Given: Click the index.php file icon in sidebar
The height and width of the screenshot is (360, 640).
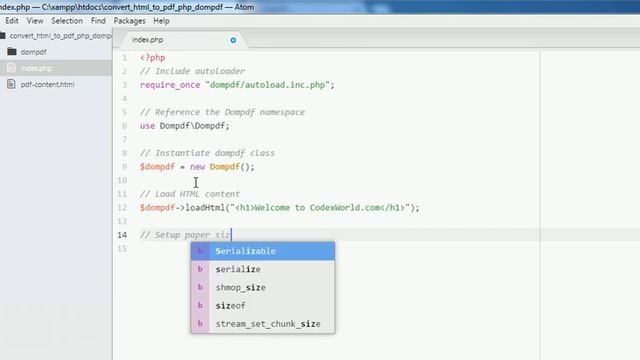Looking at the screenshot, I should (x=11, y=68).
